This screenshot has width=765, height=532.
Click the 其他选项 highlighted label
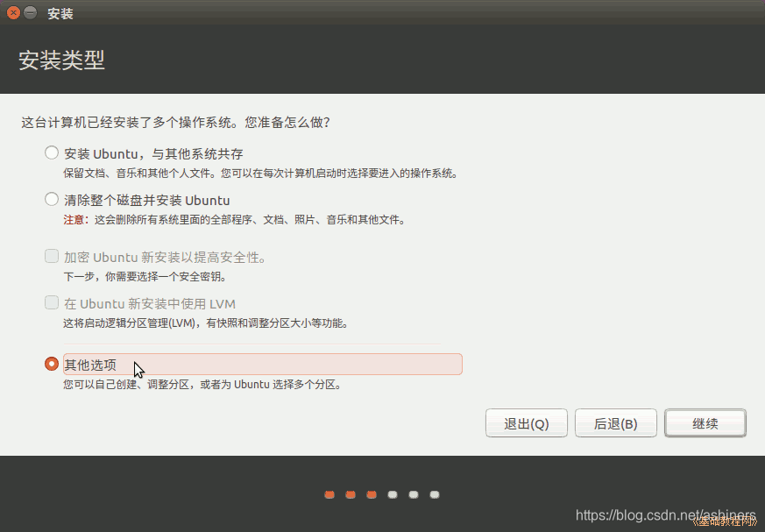click(x=263, y=364)
